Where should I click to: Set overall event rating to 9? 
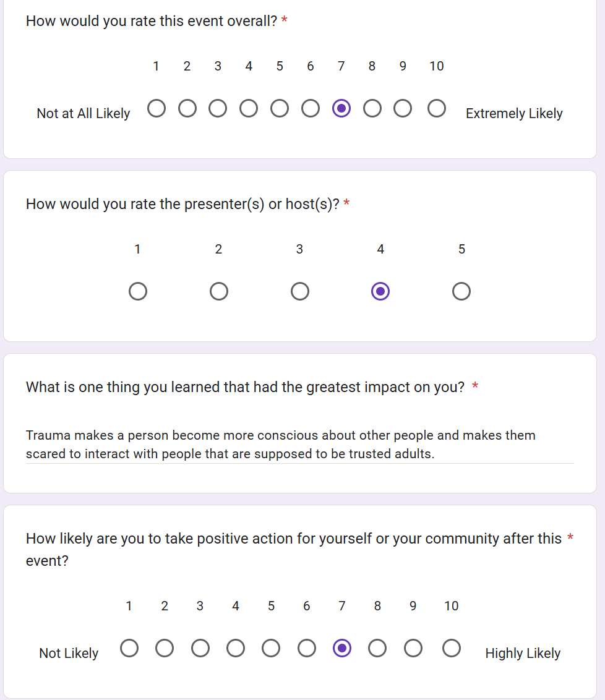403,109
